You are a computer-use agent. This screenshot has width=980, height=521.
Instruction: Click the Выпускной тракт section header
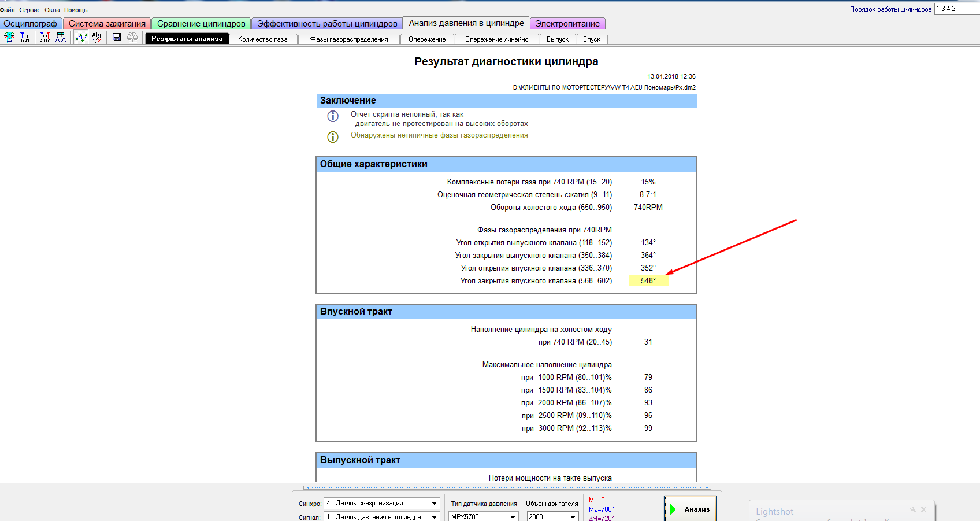pos(507,460)
